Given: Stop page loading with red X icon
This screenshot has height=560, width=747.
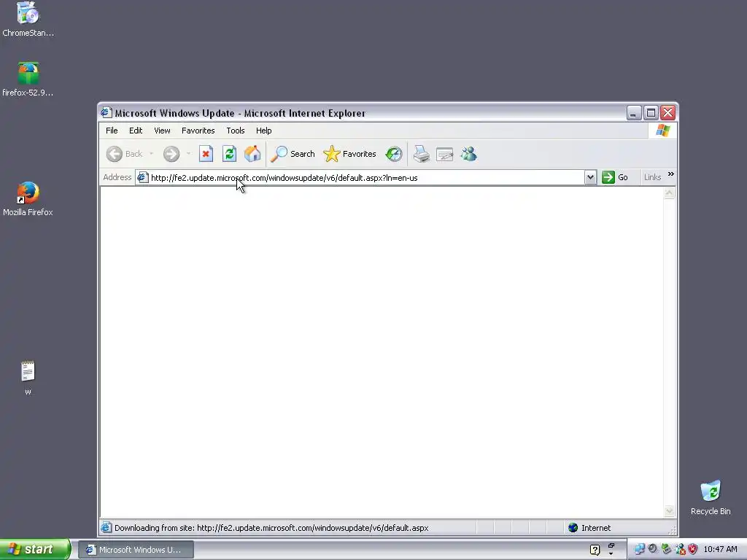Looking at the screenshot, I should tap(206, 154).
